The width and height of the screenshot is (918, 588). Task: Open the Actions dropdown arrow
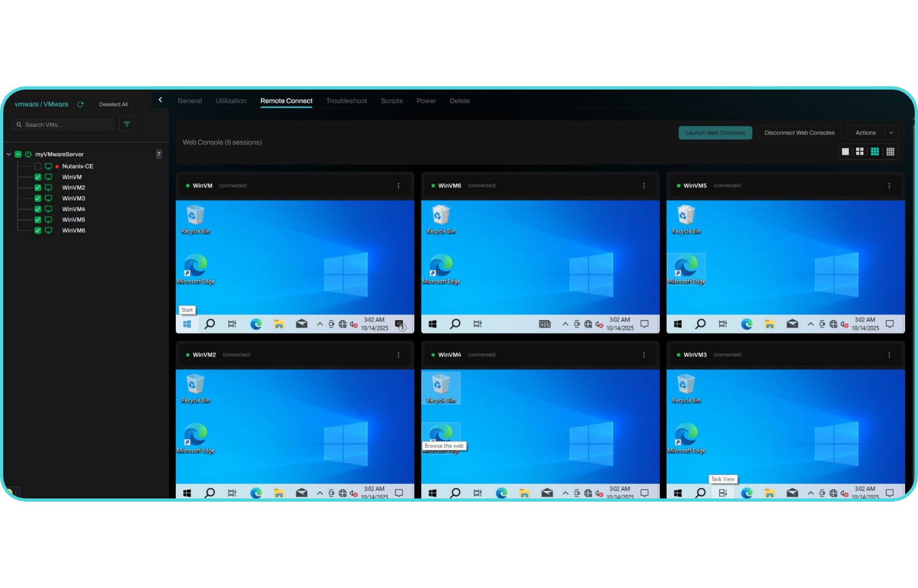891,133
